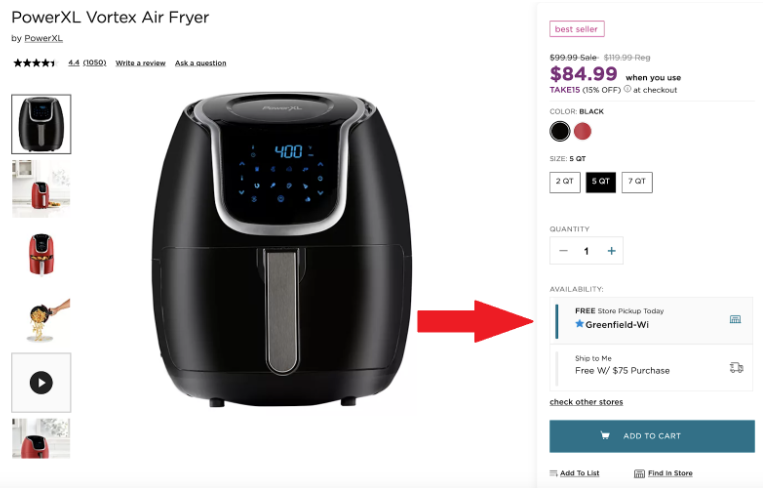Decrease quantity with the minus icon
The width and height of the screenshot is (768, 488).
[563, 251]
